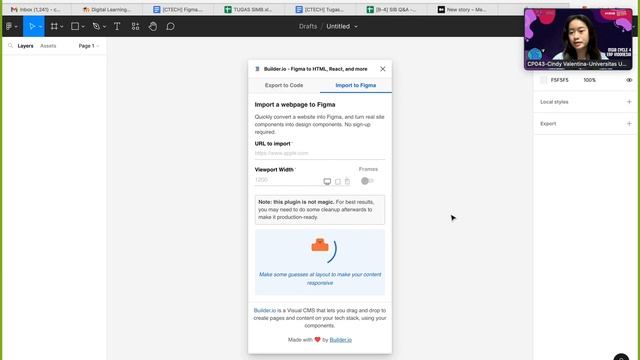The width and height of the screenshot is (640, 360).
Task: Select the Comment tool
Action: click(x=170, y=27)
